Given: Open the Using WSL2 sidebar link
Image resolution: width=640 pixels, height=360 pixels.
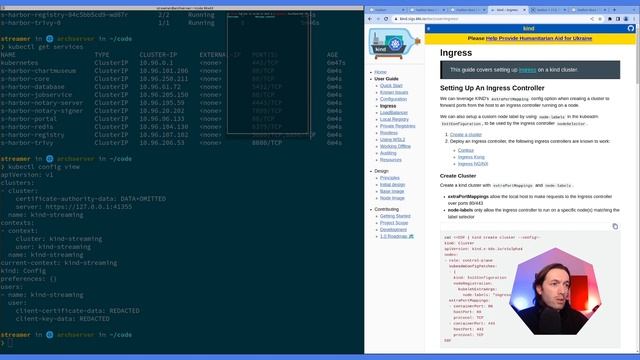Looking at the screenshot, I should pyautogui.click(x=393, y=140).
